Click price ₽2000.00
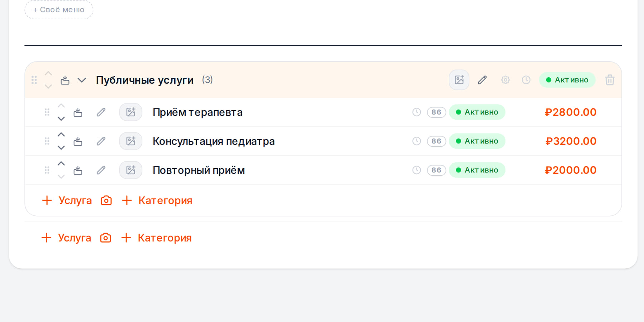Image resolution: width=644 pixels, height=322 pixels. [571, 170]
